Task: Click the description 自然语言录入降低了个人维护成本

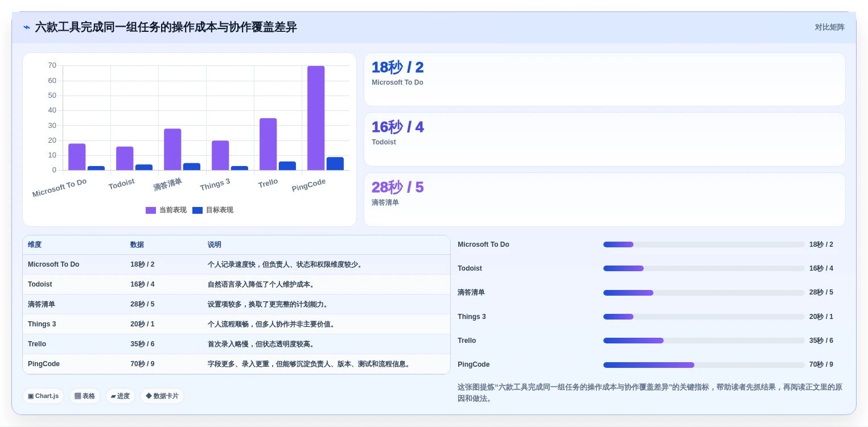Action: pyautogui.click(x=262, y=284)
